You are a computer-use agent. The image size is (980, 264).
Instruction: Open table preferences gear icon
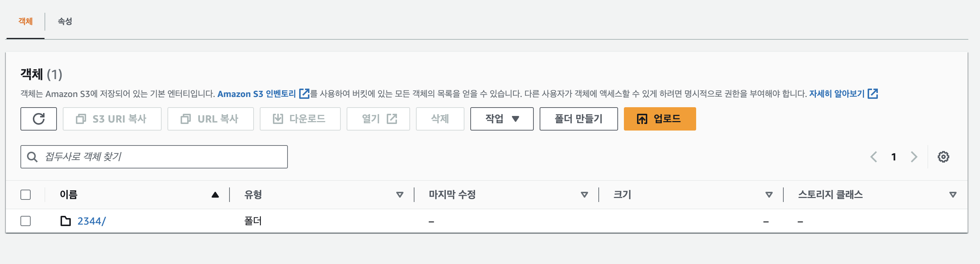point(943,157)
